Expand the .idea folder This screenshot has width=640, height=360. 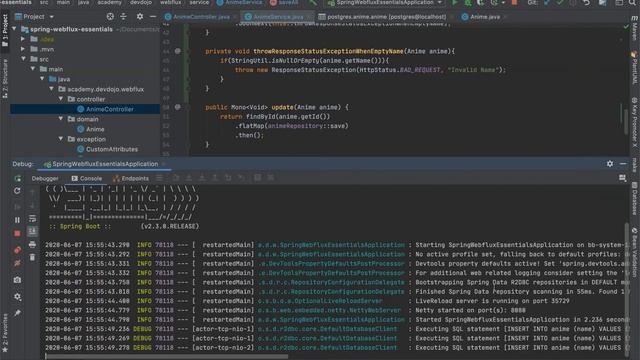point(23,39)
